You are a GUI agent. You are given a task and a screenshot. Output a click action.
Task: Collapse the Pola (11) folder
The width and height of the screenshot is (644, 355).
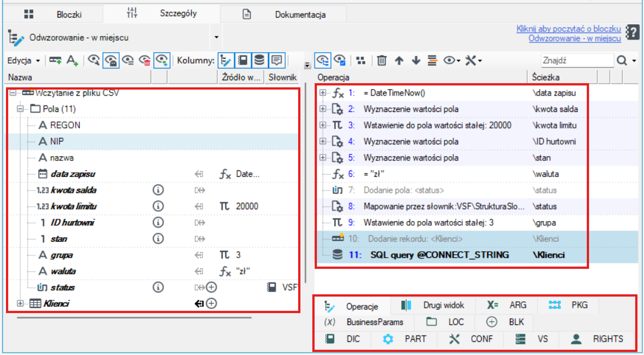pyautogui.click(x=19, y=109)
